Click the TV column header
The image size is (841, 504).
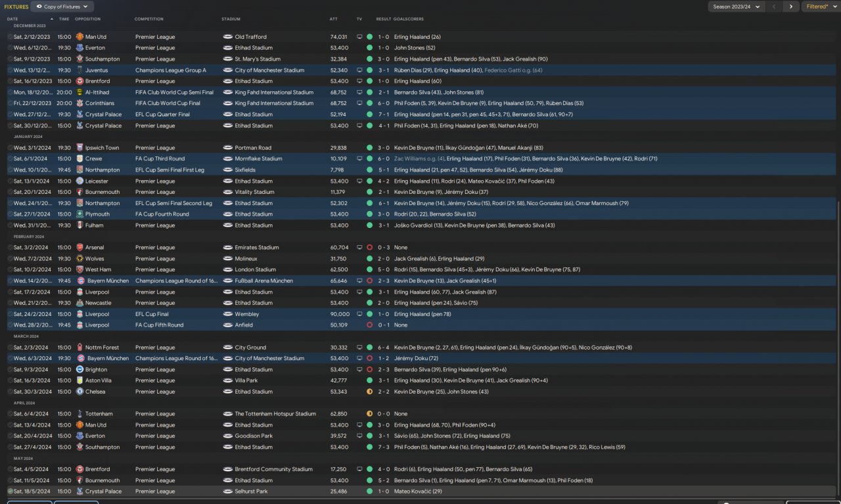pos(359,19)
